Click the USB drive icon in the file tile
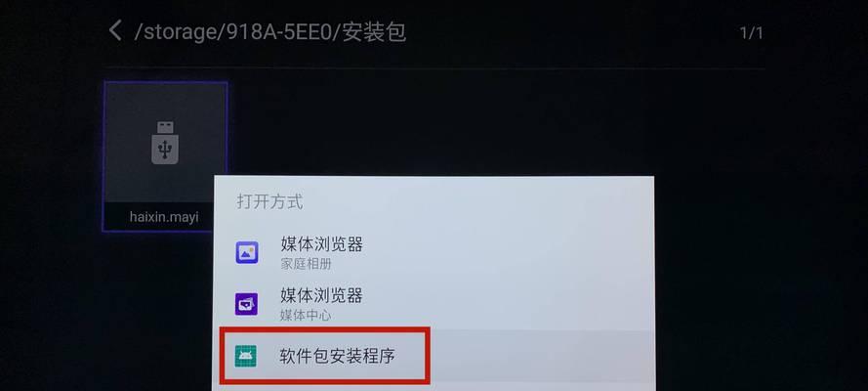 point(165,143)
